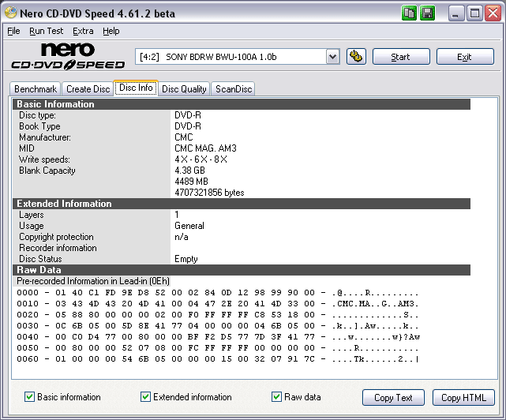Click the 4489 MB capacity value

(x=191, y=182)
